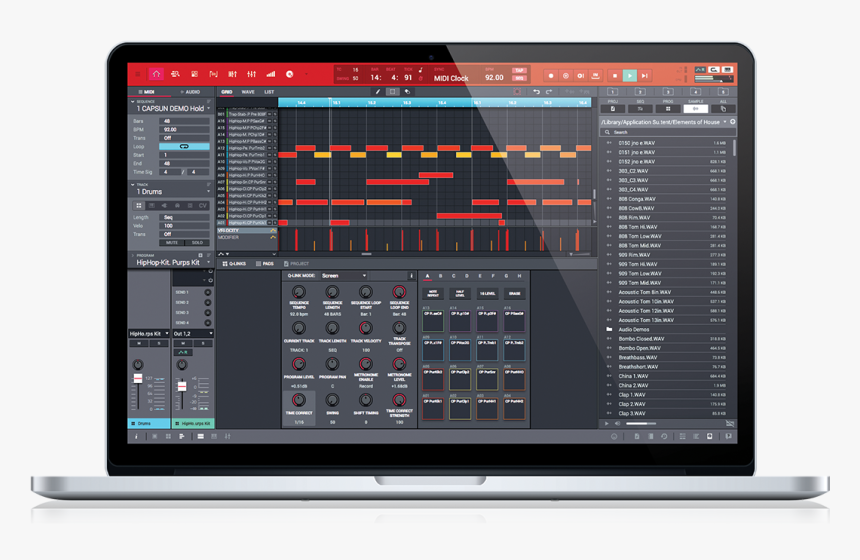860x560 pixels.
Task: Click the TAP tempo button
Action: (519, 70)
